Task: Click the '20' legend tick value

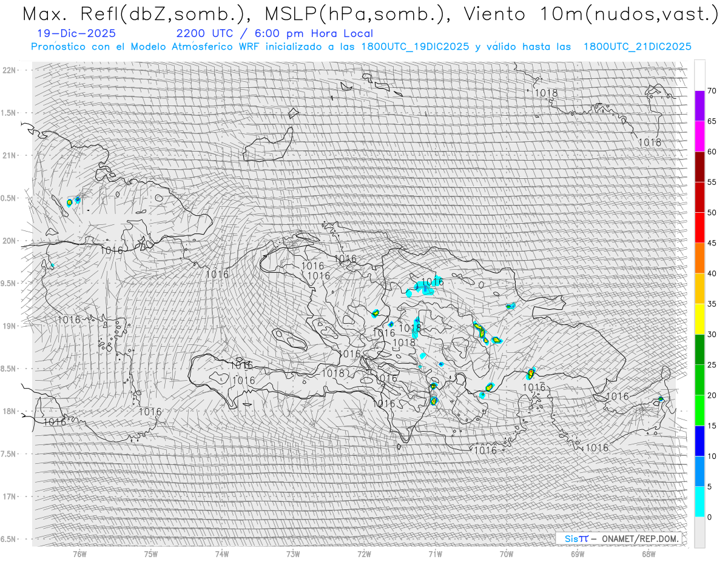Action: 712,395
